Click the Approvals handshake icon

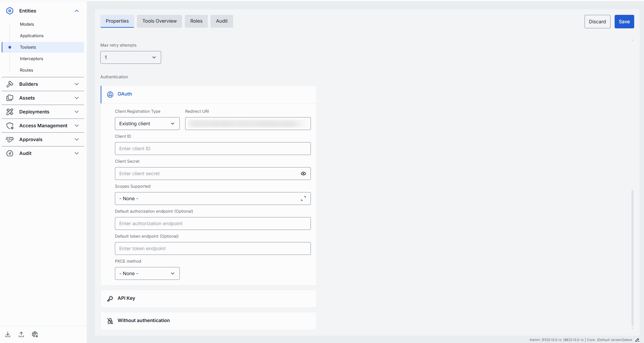pos(10,139)
